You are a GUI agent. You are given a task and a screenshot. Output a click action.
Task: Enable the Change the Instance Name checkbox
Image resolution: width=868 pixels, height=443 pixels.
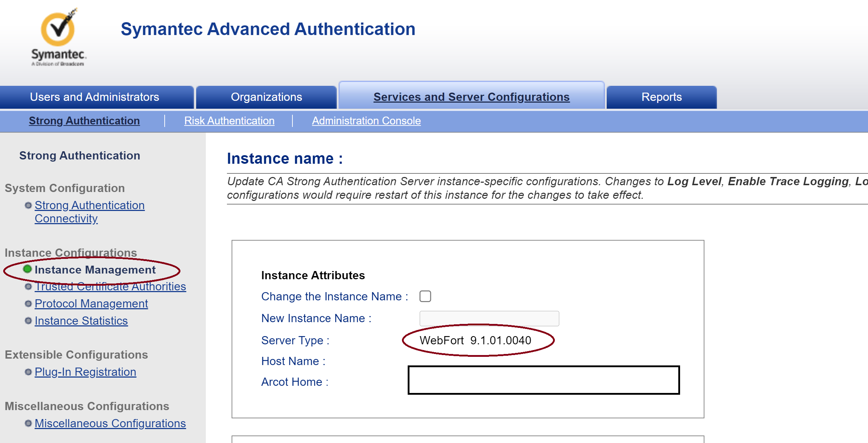point(425,296)
